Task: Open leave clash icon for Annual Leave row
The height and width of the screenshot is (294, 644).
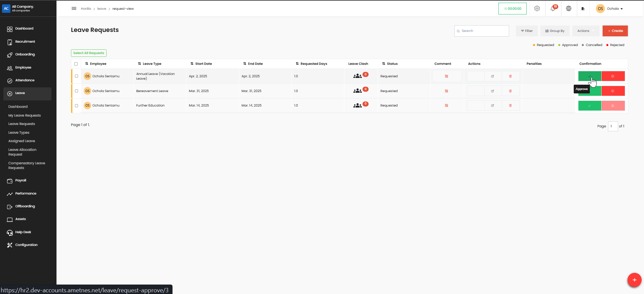Action: pyautogui.click(x=358, y=76)
